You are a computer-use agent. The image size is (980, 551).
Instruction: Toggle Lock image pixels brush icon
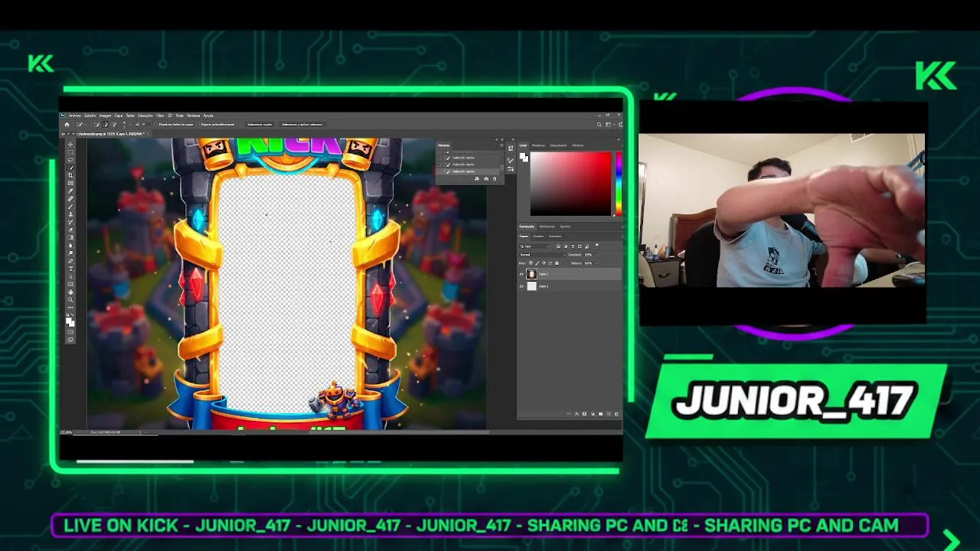[537, 262]
